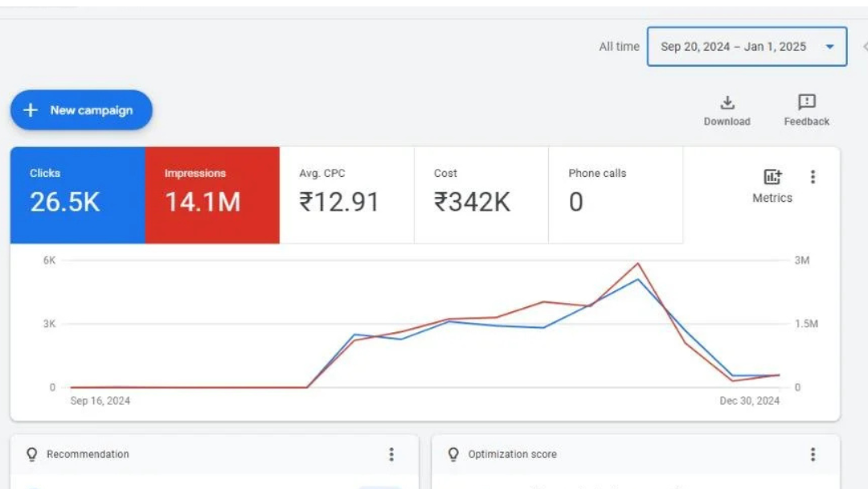Open the Recommendation card's three-dot menu
Image resolution: width=868 pixels, height=489 pixels.
pyautogui.click(x=391, y=454)
